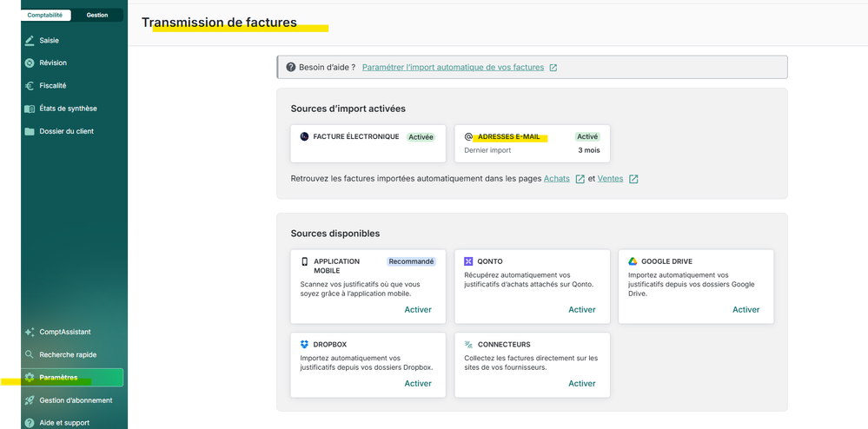Click the États de synthèse icon
This screenshot has width=868, height=429.
pos(30,109)
